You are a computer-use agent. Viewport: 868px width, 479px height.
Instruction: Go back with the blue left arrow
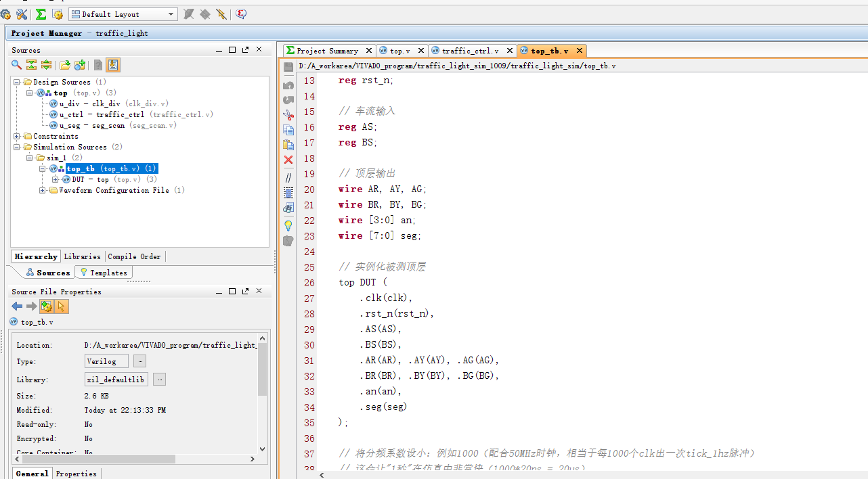[17, 306]
